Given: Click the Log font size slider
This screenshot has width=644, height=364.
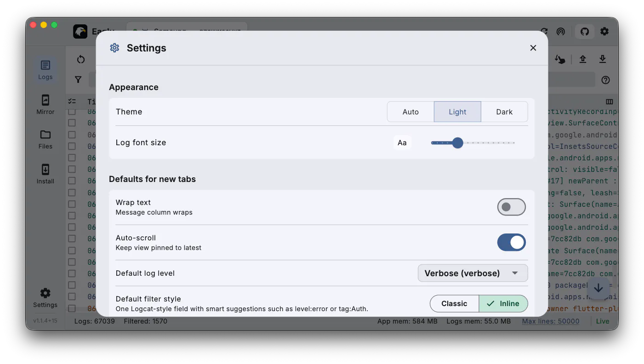Looking at the screenshot, I should coord(473,143).
